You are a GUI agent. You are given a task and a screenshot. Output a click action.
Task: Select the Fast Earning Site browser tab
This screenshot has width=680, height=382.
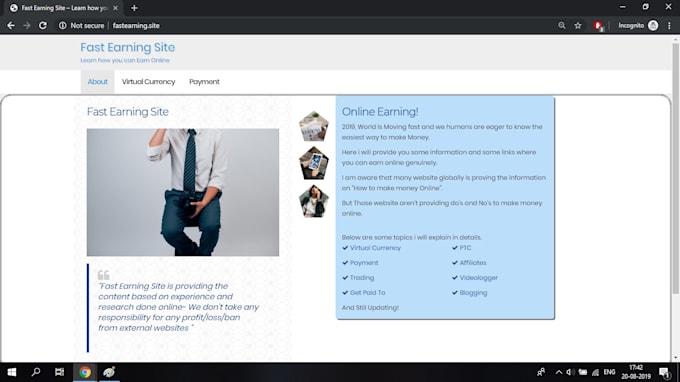[63, 8]
